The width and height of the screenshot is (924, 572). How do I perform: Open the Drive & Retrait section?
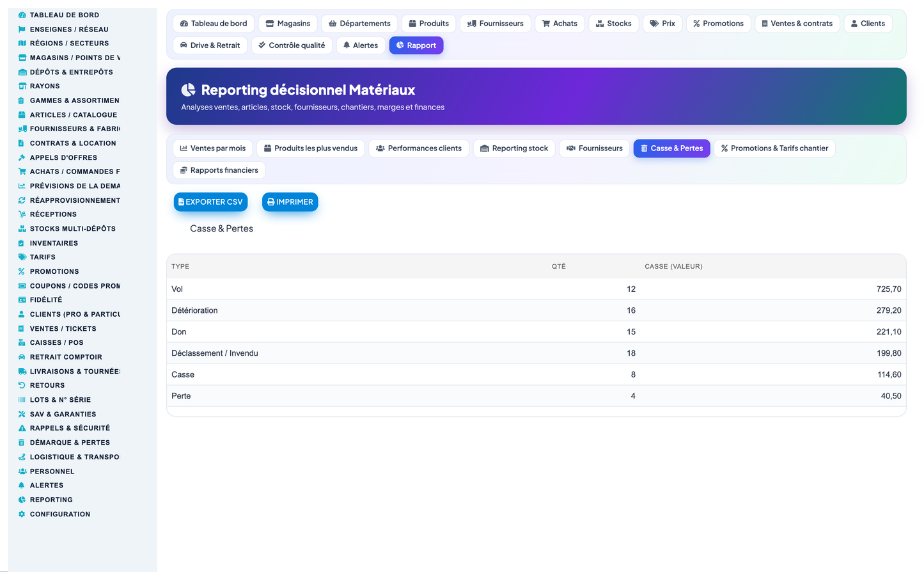click(210, 45)
